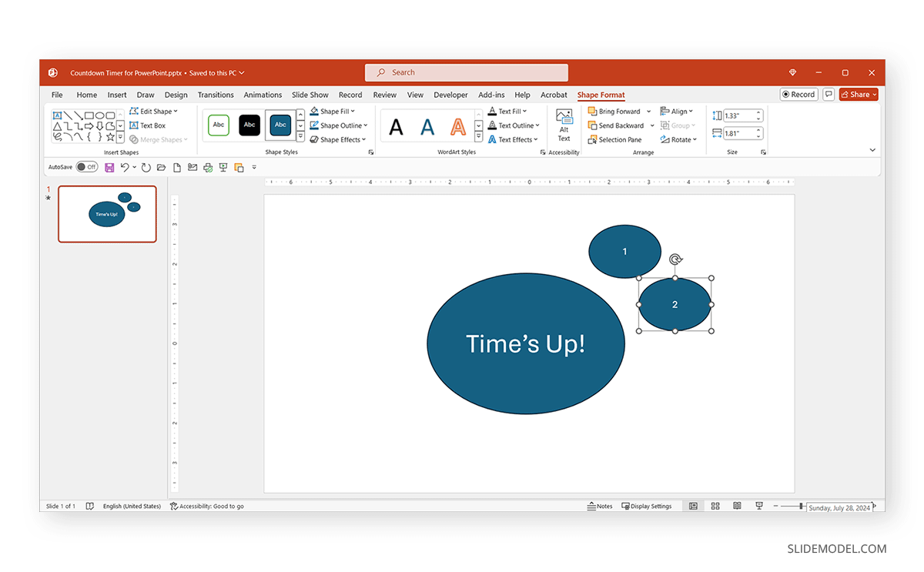The width and height of the screenshot is (924, 572).
Task: Toggle the Notes pane
Action: coord(600,506)
